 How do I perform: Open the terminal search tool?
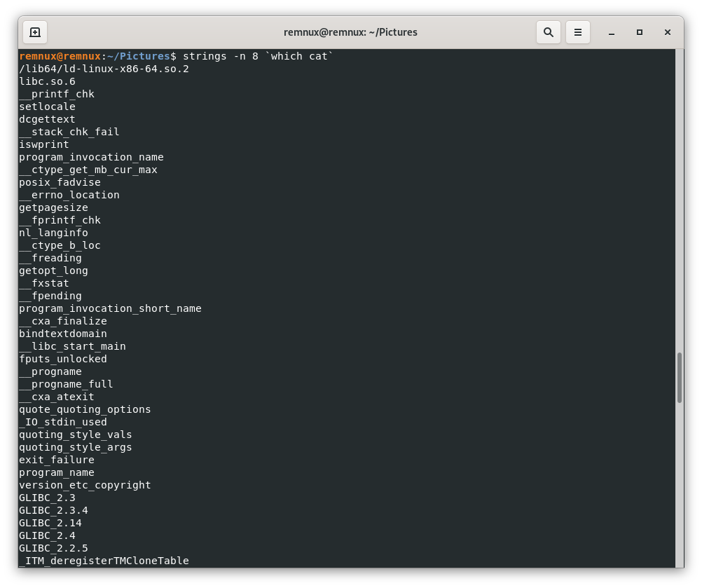[549, 32]
